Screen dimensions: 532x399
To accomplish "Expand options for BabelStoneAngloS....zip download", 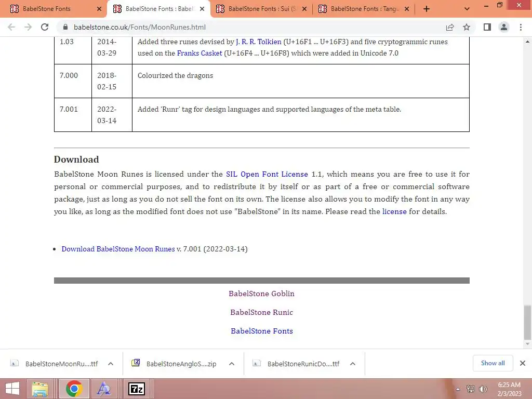I will click(232, 364).
